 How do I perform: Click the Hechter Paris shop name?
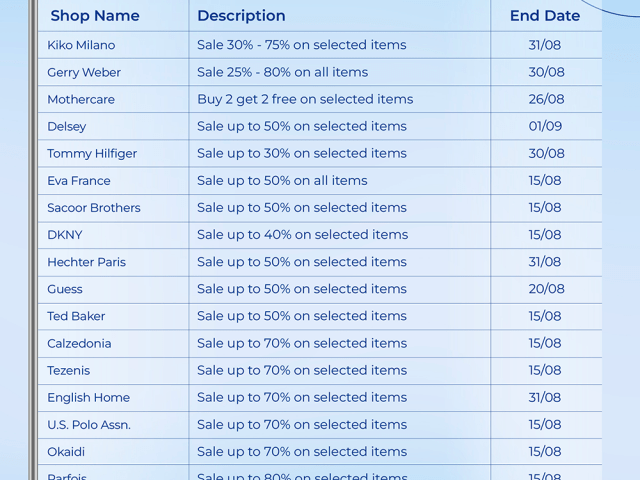point(86,262)
